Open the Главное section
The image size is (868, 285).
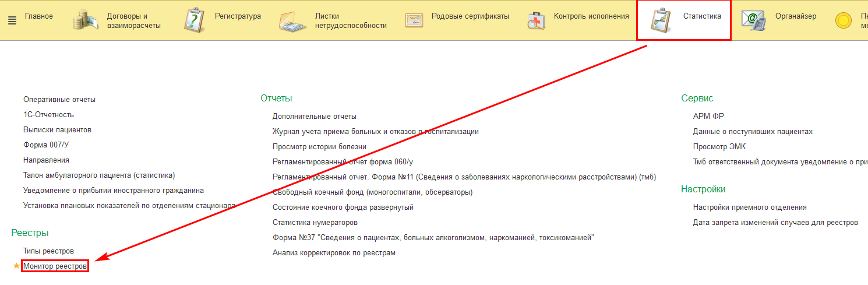click(x=38, y=16)
